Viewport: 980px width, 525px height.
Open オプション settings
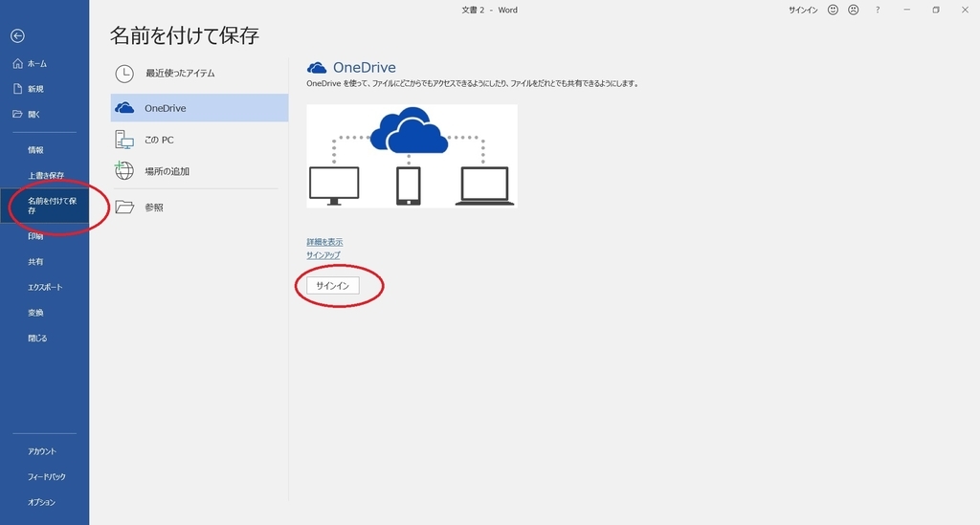pos(44,502)
